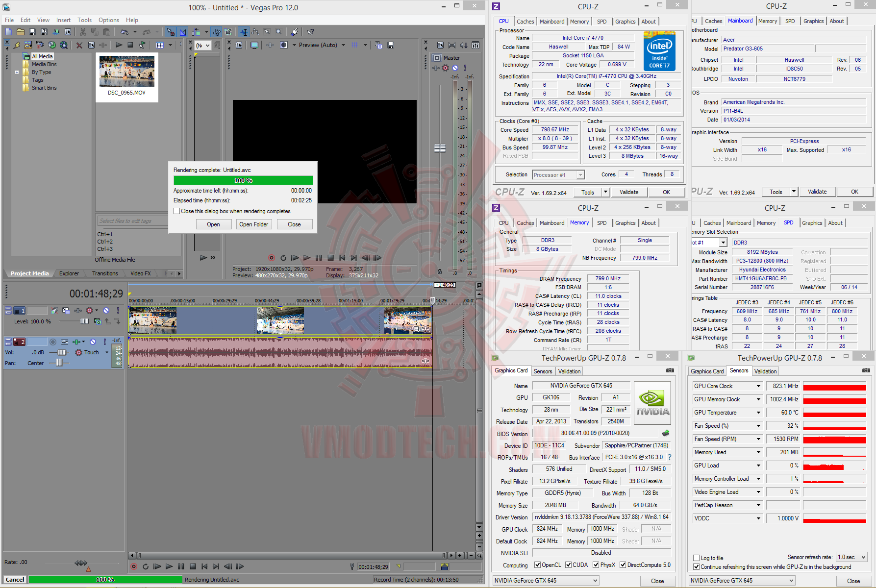Click the Solo icon on video track 1
The height and width of the screenshot is (588, 876).
click(x=118, y=310)
